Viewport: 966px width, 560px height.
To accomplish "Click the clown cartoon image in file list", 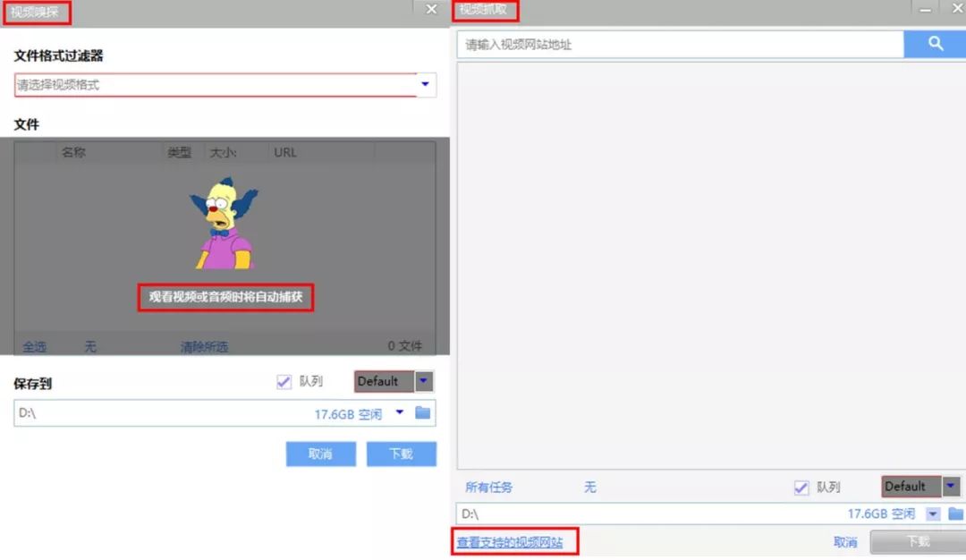I will click(225, 223).
